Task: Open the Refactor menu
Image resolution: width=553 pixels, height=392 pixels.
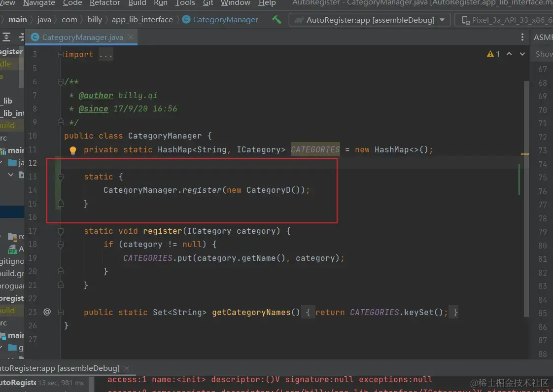Action: pyautogui.click(x=105, y=3)
